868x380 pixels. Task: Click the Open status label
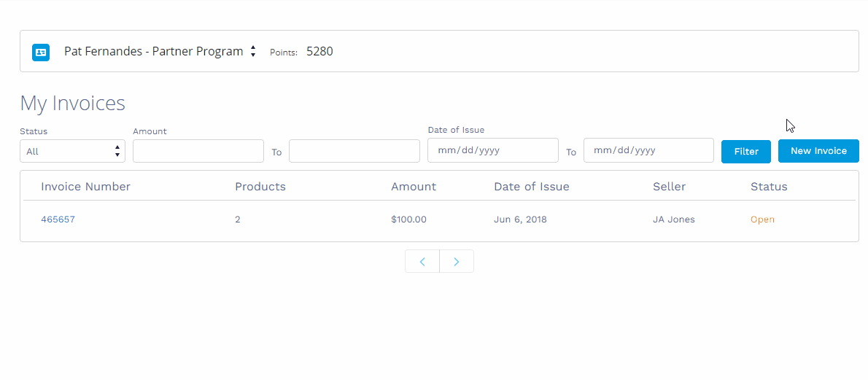762,220
